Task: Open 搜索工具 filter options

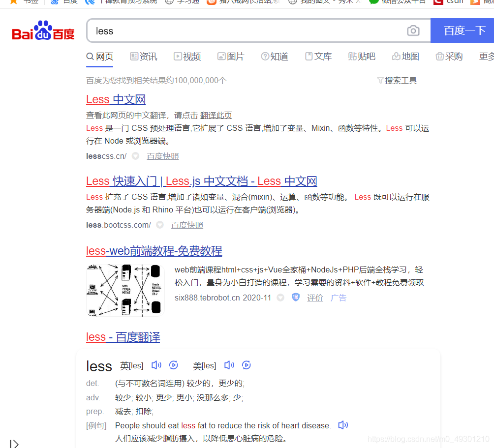Action: tap(397, 81)
